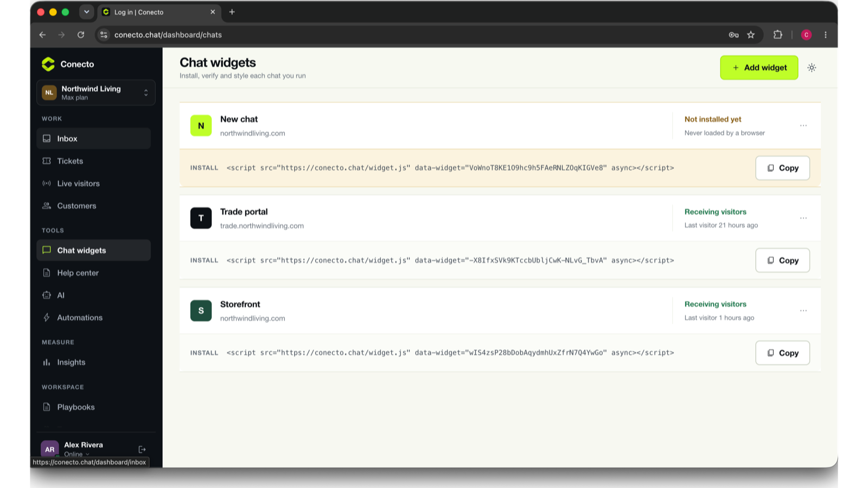868x488 pixels.
Task: Bookmark this page with star icon
Action: pyautogui.click(x=751, y=35)
